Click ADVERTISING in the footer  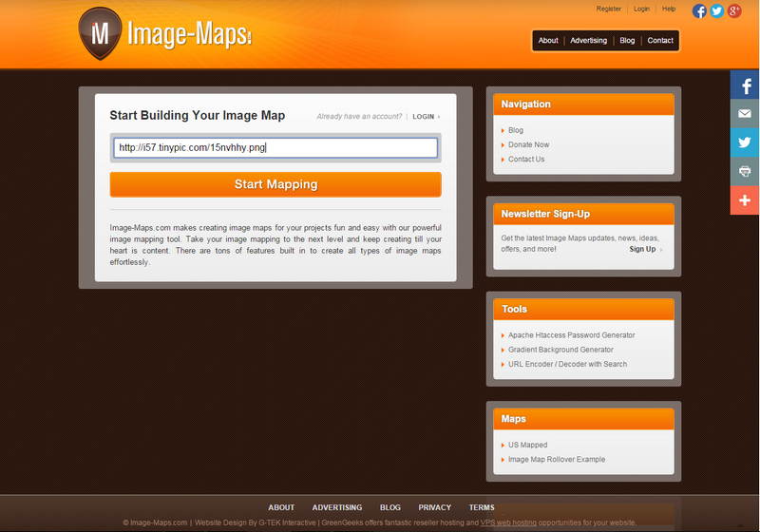[337, 507]
